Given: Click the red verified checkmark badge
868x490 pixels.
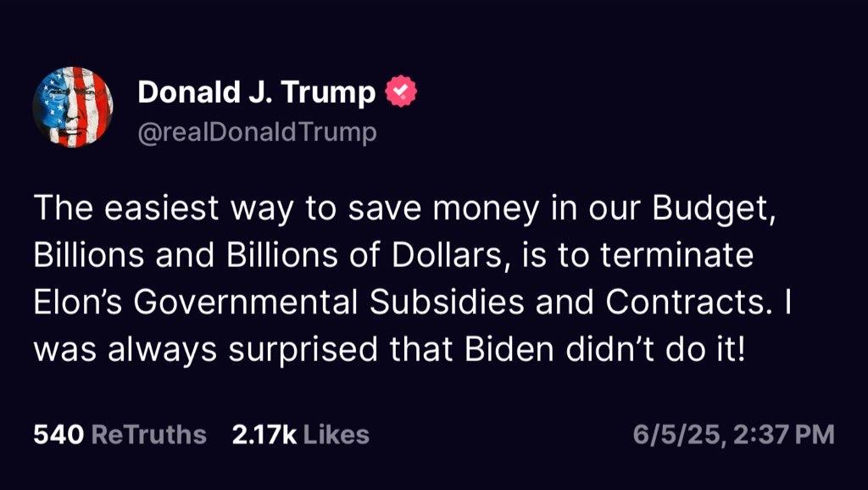Looking at the screenshot, I should [401, 92].
